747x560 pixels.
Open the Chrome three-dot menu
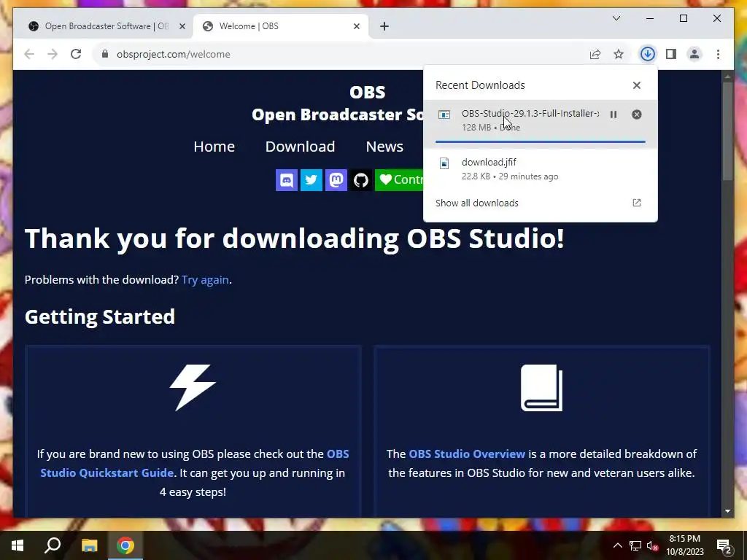(718, 54)
